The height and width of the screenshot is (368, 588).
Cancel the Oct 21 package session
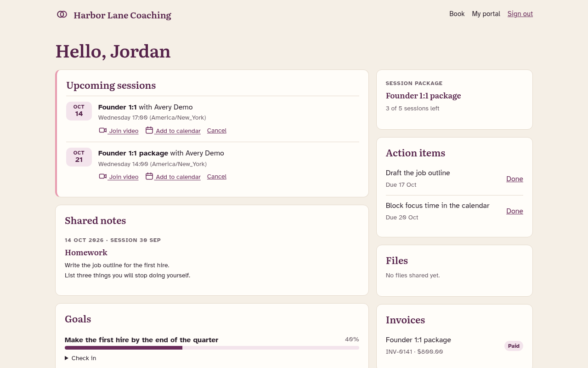tap(217, 177)
